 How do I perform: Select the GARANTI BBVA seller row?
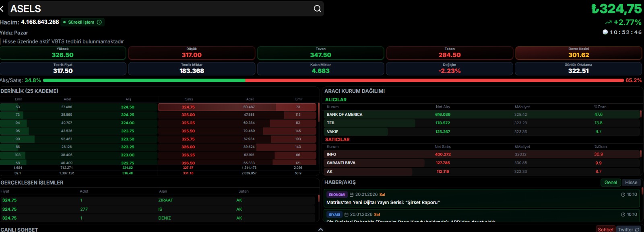[x=482, y=163]
